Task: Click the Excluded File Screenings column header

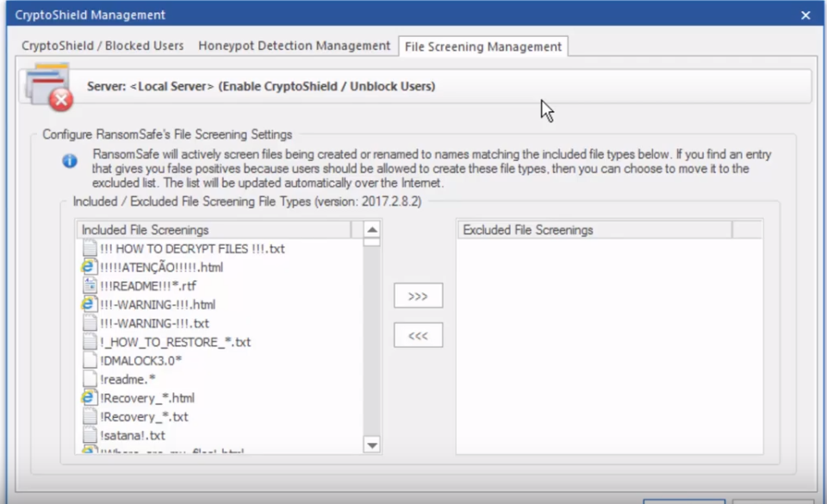Action: [x=594, y=230]
